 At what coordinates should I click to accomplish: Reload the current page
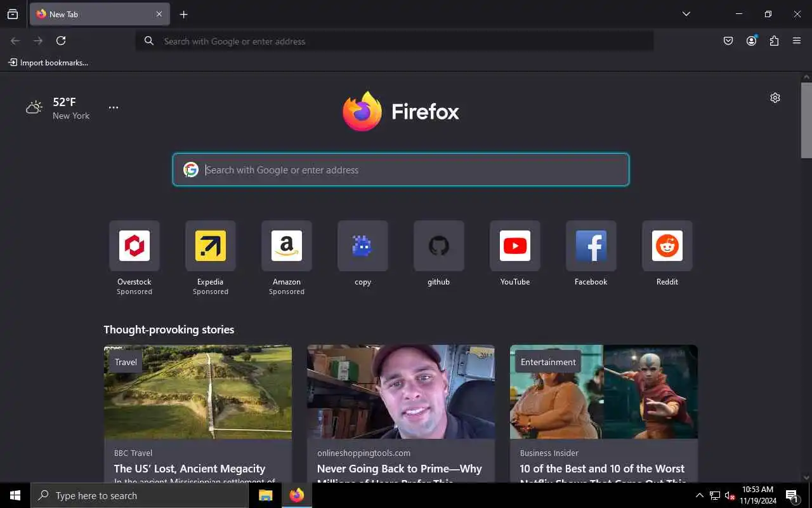[61, 41]
